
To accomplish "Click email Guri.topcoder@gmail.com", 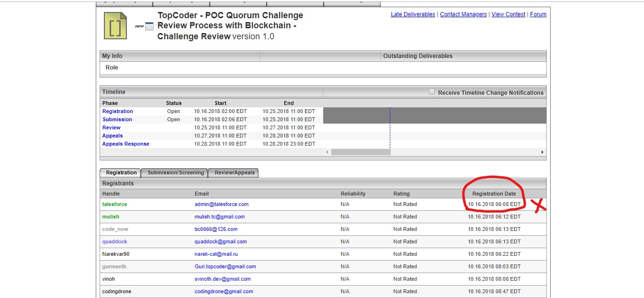I will pyautogui.click(x=226, y=266).
